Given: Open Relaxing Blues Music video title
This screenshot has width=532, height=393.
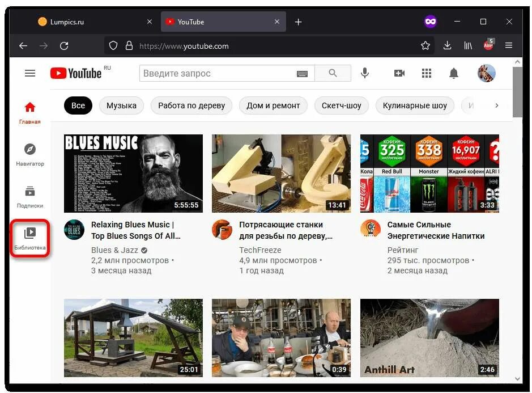Looking at the screenshot, I should click(x=136, y=230).
